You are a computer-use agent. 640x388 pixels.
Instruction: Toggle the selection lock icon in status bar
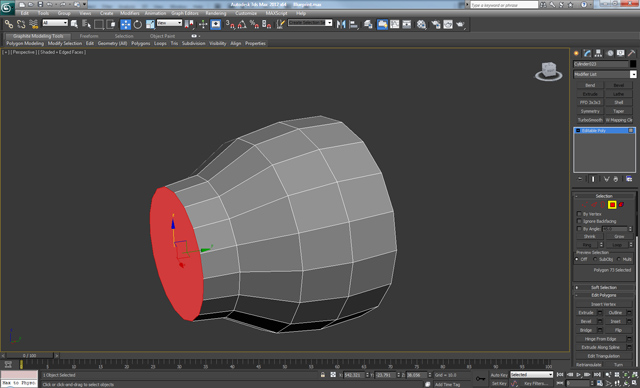(323, 375)
